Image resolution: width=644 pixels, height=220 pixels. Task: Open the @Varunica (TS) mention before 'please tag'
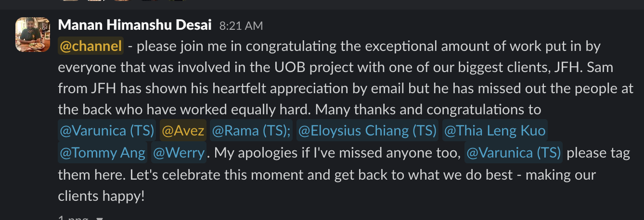514,153
